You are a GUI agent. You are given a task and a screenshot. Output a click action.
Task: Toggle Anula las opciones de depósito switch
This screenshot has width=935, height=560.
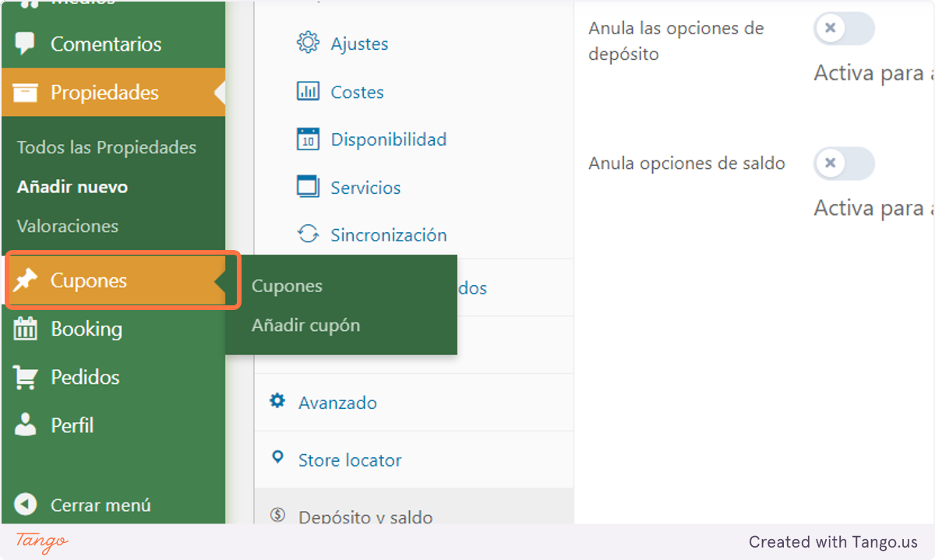tap(844, 29)
